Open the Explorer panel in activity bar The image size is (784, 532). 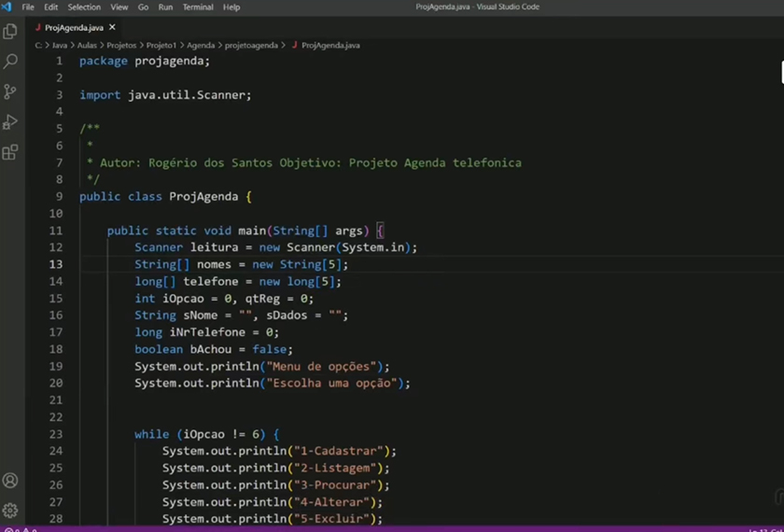pyautogui.click(x=10, y=32)
